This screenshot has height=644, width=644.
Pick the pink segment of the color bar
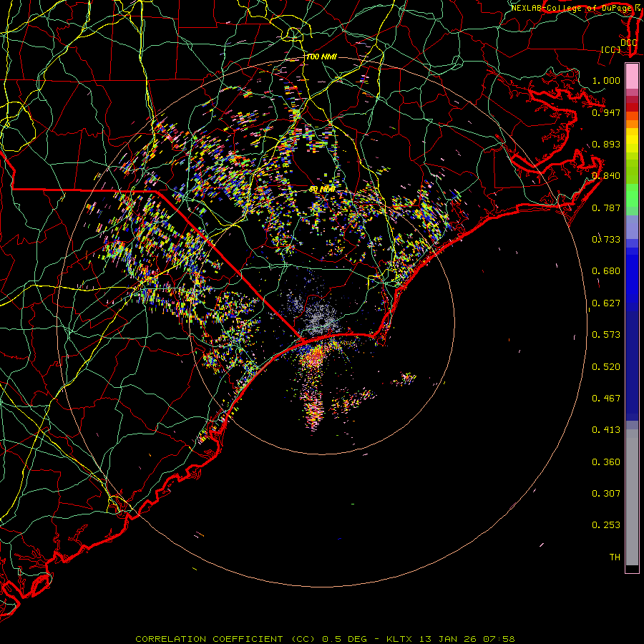(632, 77)
